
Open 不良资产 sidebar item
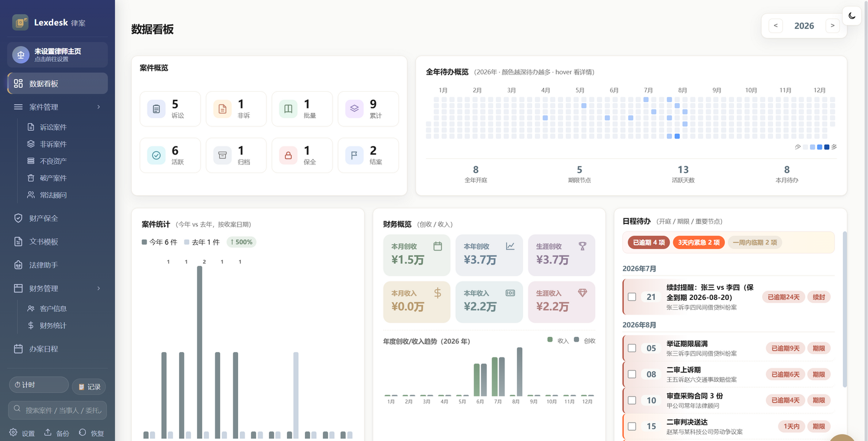pos(53,161)
